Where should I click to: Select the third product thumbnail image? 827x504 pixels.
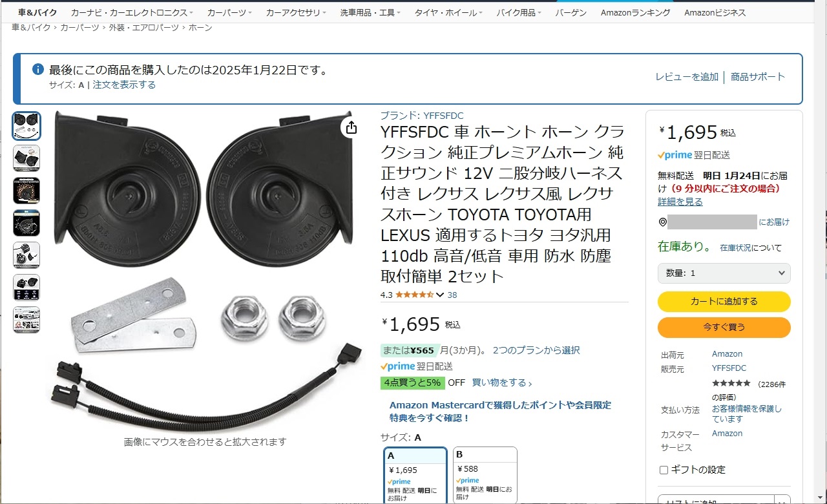coord(26,191)
